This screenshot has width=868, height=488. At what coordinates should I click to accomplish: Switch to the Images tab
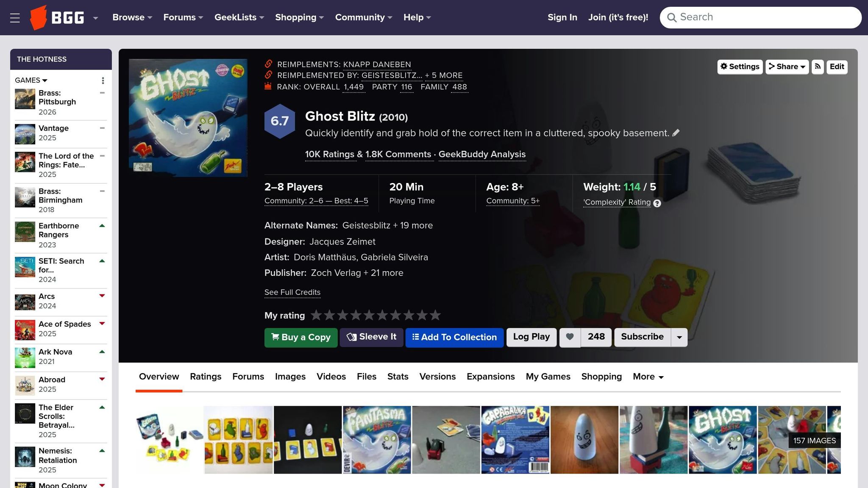click(290, 377)
